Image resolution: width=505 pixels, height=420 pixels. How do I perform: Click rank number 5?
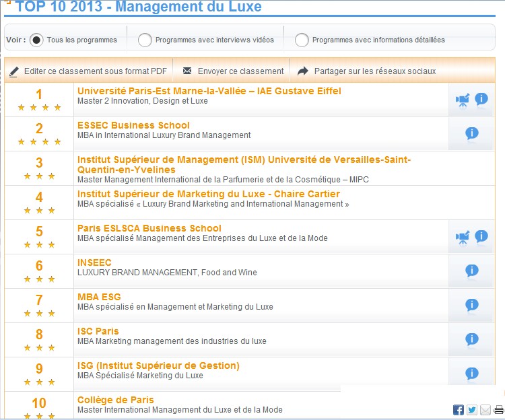pos(39,232)
